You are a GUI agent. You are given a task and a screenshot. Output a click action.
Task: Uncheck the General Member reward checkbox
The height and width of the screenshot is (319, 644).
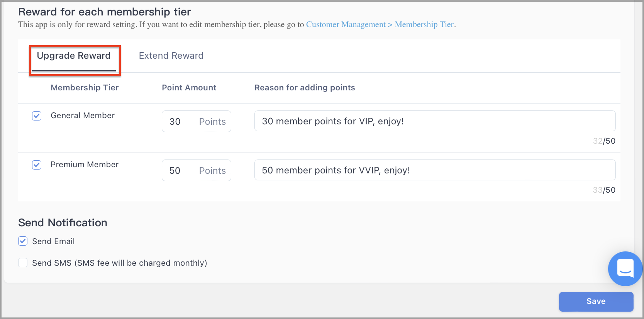tap(36, 115)
